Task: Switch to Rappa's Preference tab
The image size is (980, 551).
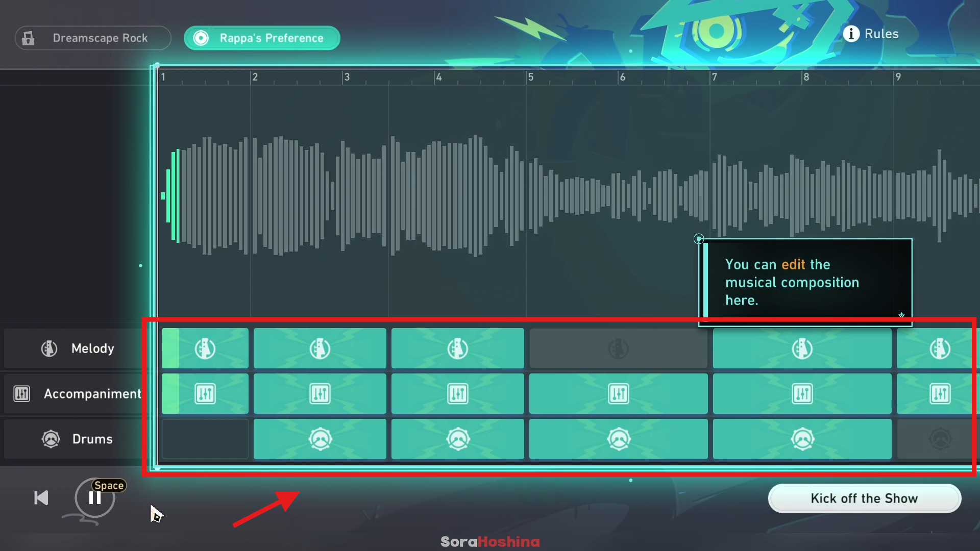Action: 262,38
